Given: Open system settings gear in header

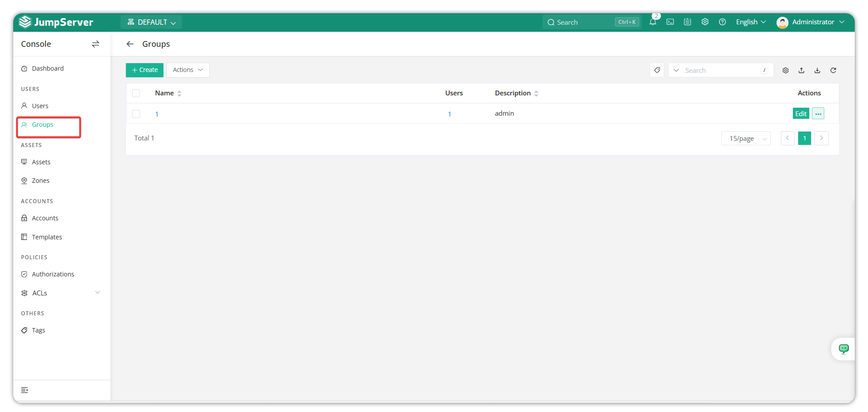Looking at the screenshot, I should point(705,22).
